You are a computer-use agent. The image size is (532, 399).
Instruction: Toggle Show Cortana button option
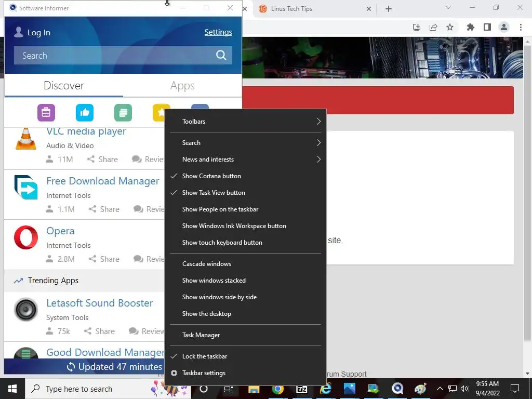pyautogui.click(x=245, y=176)
